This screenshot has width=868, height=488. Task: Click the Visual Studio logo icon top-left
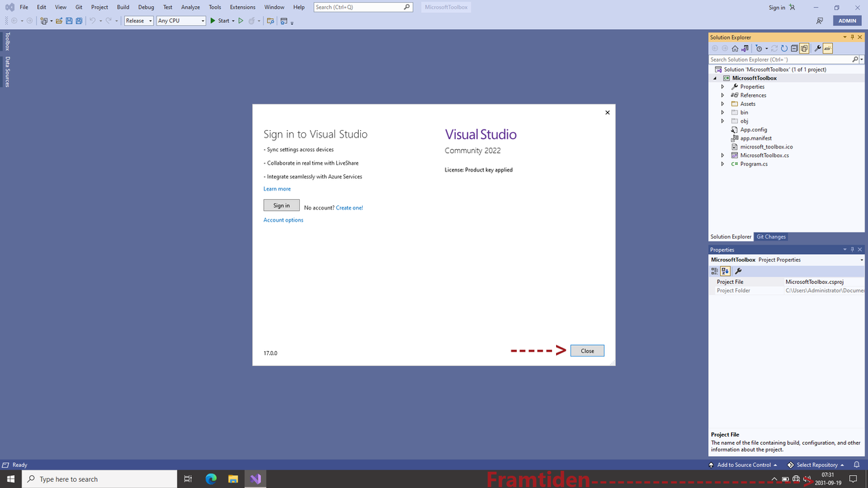(x=9, y=7)
